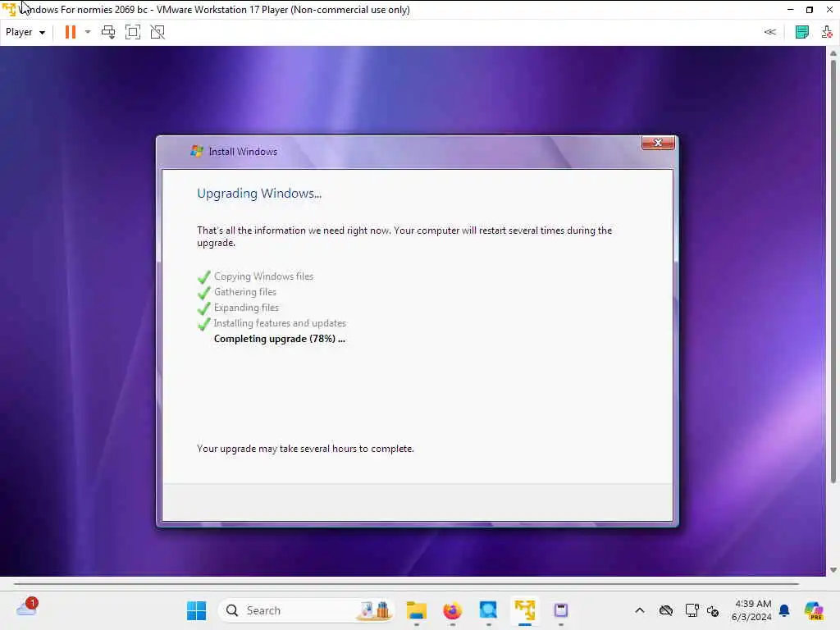Viewport: 840px width, 630px height.
Task: Open the green notes icon in the VMware toolbar
Action: [x=802, y=32]
